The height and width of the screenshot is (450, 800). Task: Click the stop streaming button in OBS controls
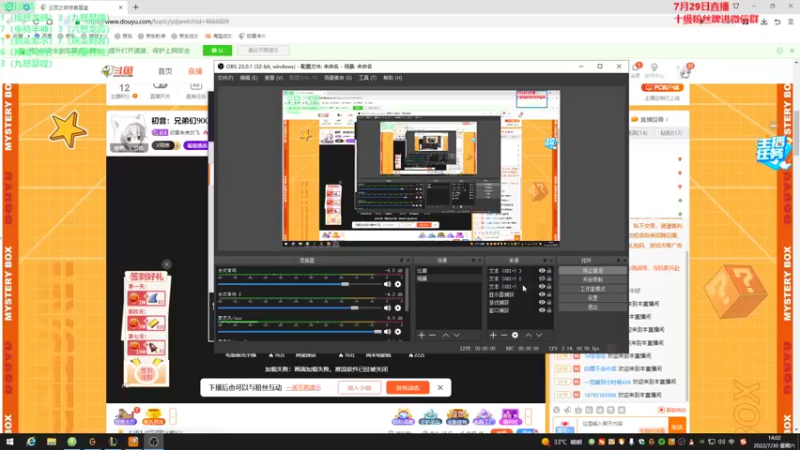pos(592,271)
